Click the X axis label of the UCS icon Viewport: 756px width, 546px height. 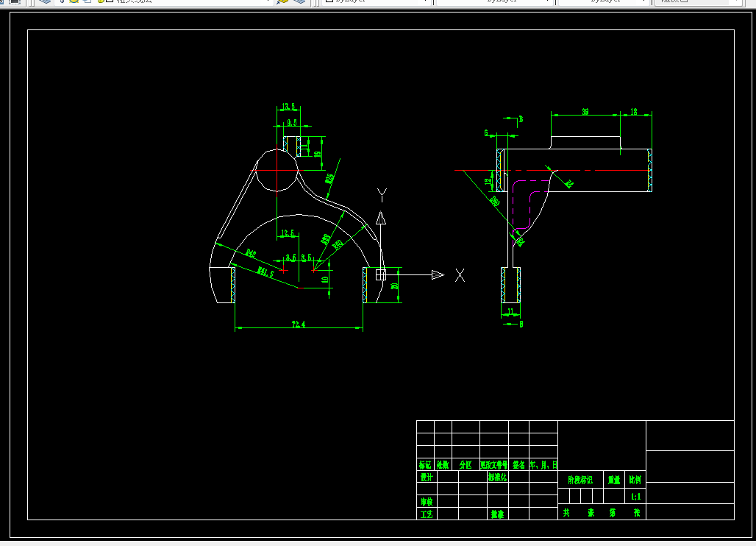(x=460, y=275)
